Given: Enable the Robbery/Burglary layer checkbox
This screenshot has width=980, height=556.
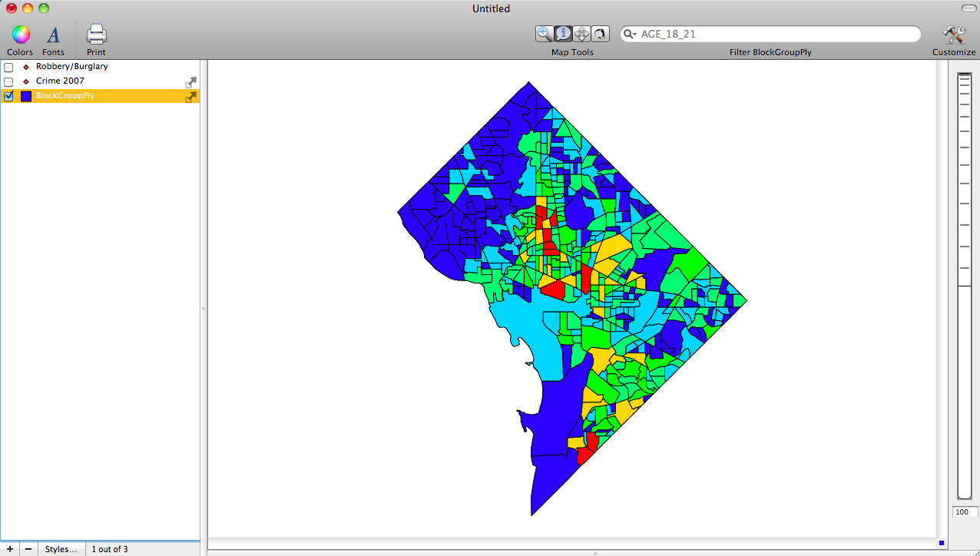Looking at the screenshot, I should (9, 67).
